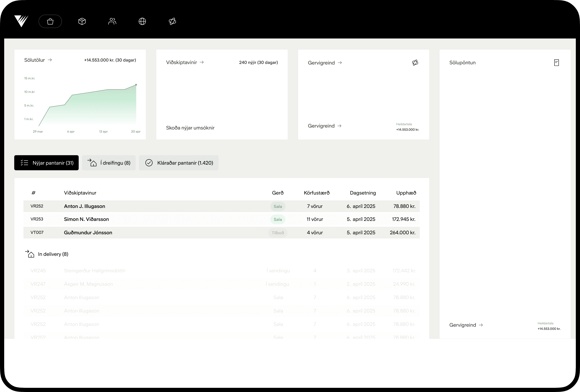Image resolution: width=580 pixels, height=392 pixels.
Task: Open Gervigreind link at bottom of Sölupöntun panel
Action: pos(466,325)
